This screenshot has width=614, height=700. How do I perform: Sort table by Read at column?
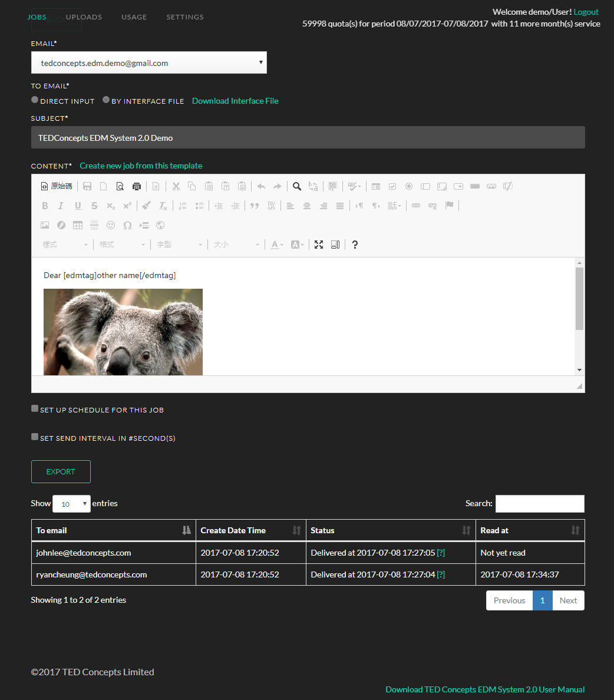point(530,530)
